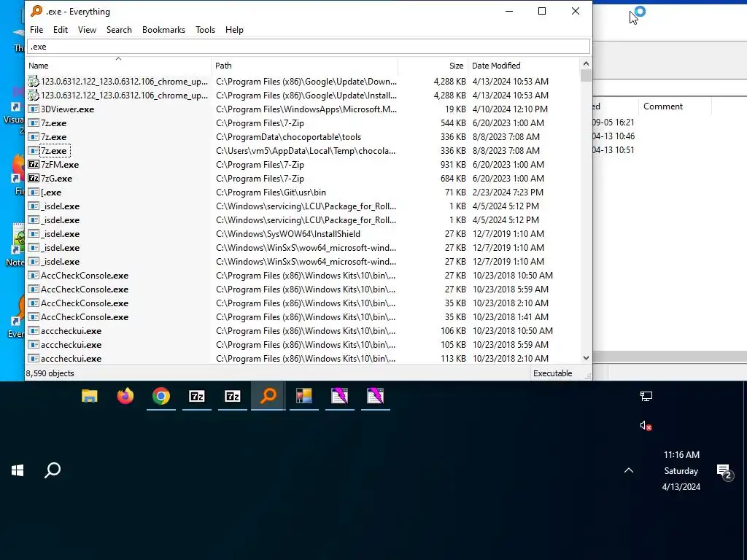Open the Help menu
The width and height of the screenshot is (747, 560).
click(x=234, y=29)
